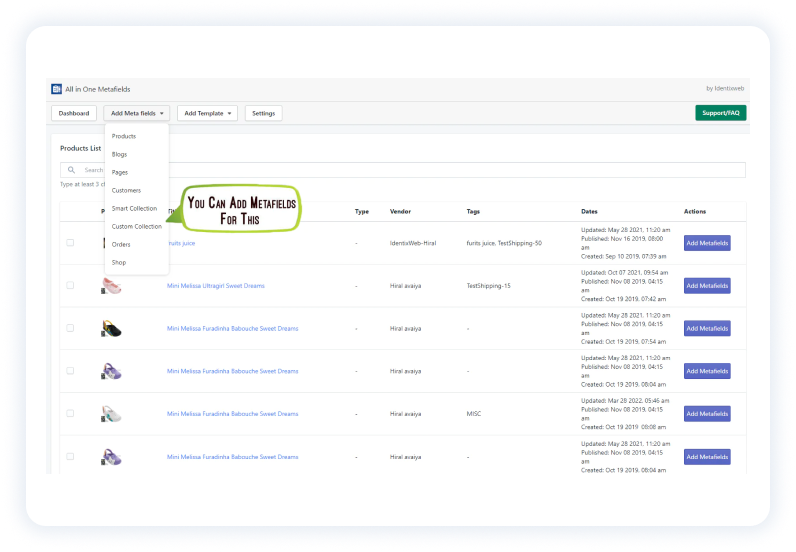Click the All in One Metafields app logo
Image resolution: width=796 pixels, height=552 pixels.
(x=56, y=89)
